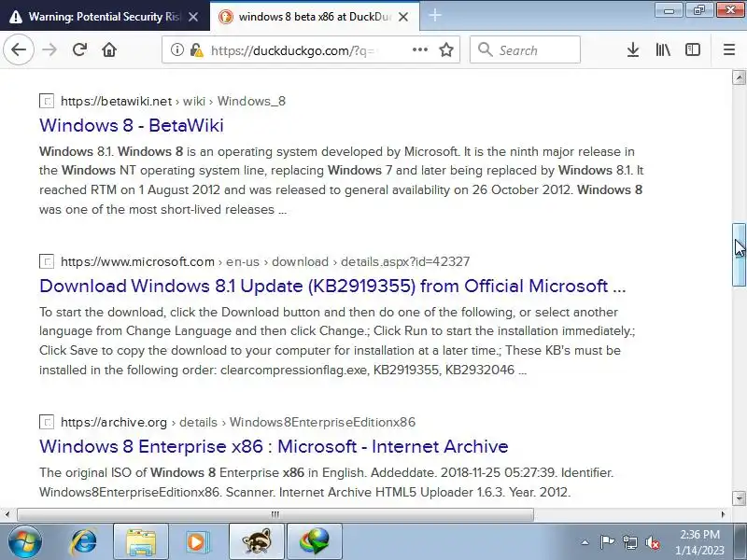Open the Firefox home page

(x=109, y=49)
